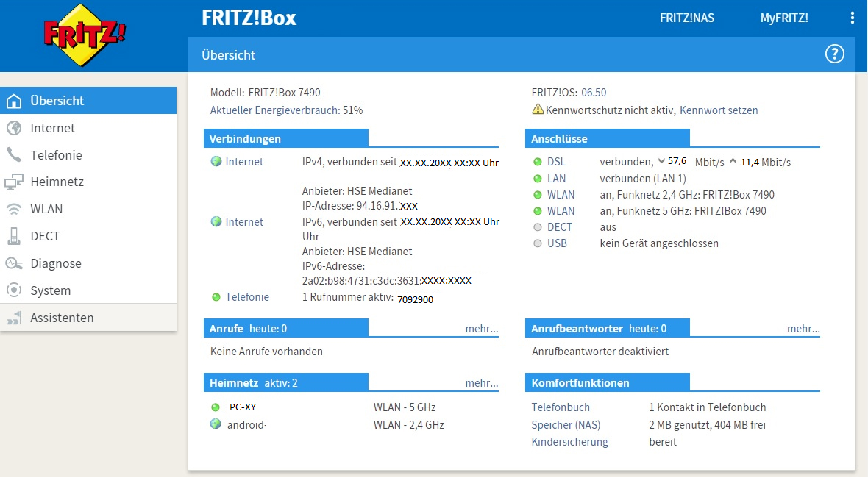Open the Kindersicherung link
Viewport: 868px width, 478px height.
(x=569, y=442)
